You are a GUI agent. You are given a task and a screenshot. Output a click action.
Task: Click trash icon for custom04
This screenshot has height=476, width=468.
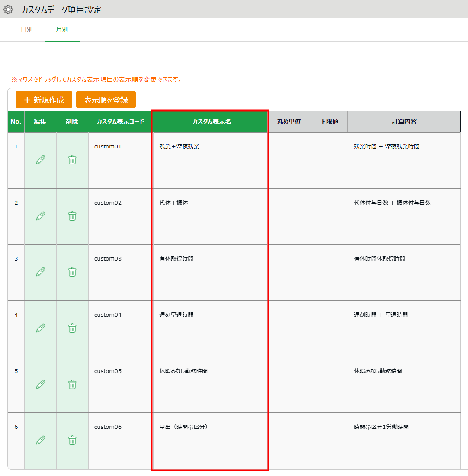coord(72,328)
